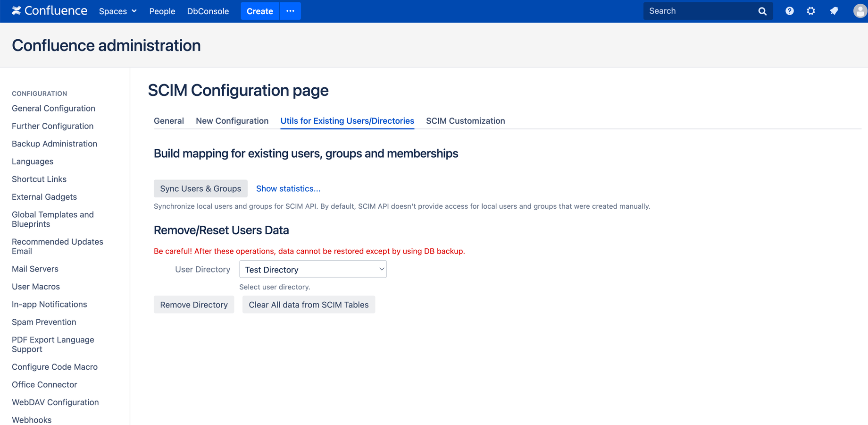
Task: Open Office Connector in sidebar
Action: coord(44,384)
